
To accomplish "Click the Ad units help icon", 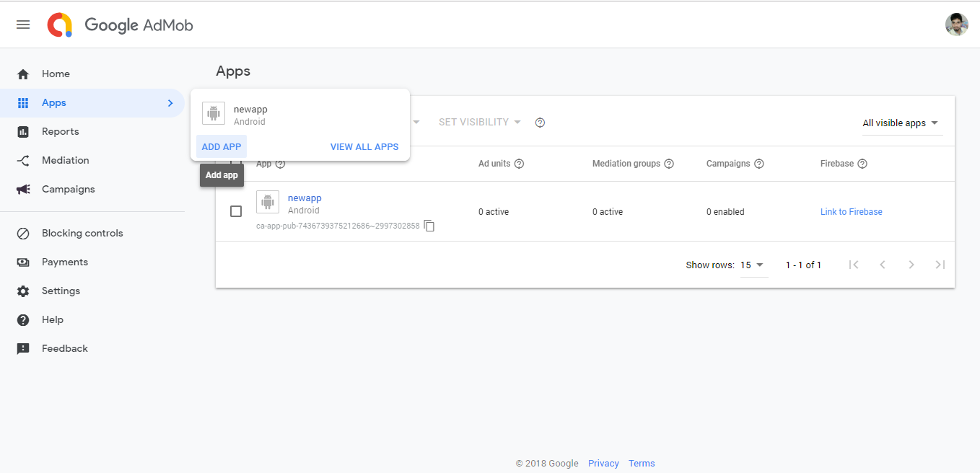I will click(x=519, y=164).
